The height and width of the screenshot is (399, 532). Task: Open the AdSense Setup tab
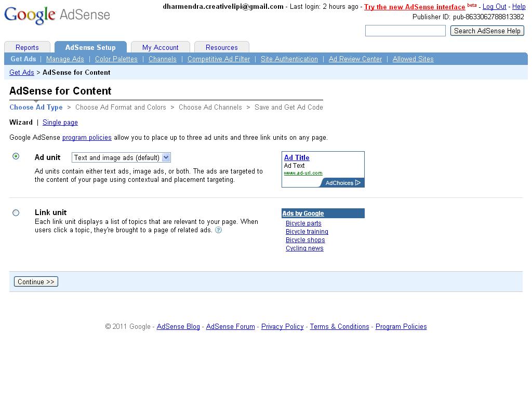click(x=90, y=47)
